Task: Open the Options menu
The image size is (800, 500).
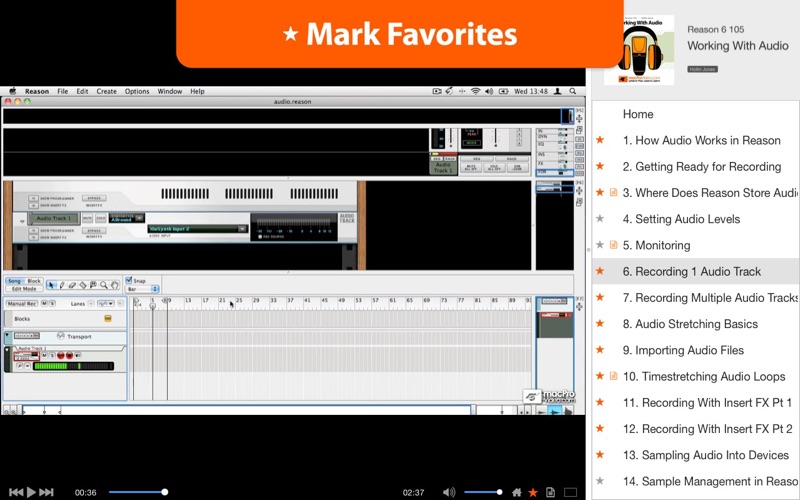Action: coord(137,91)
